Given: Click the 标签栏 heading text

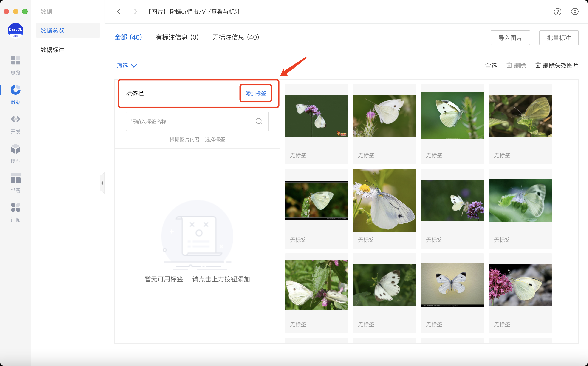Looking at the screenshot, I should click(x=135, y=93).
